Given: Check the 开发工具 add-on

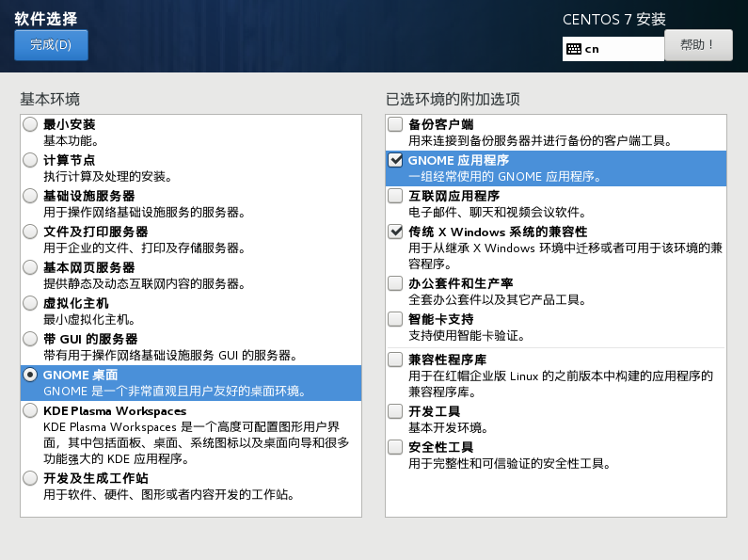Looking at the screenshot, I should 395,411.
